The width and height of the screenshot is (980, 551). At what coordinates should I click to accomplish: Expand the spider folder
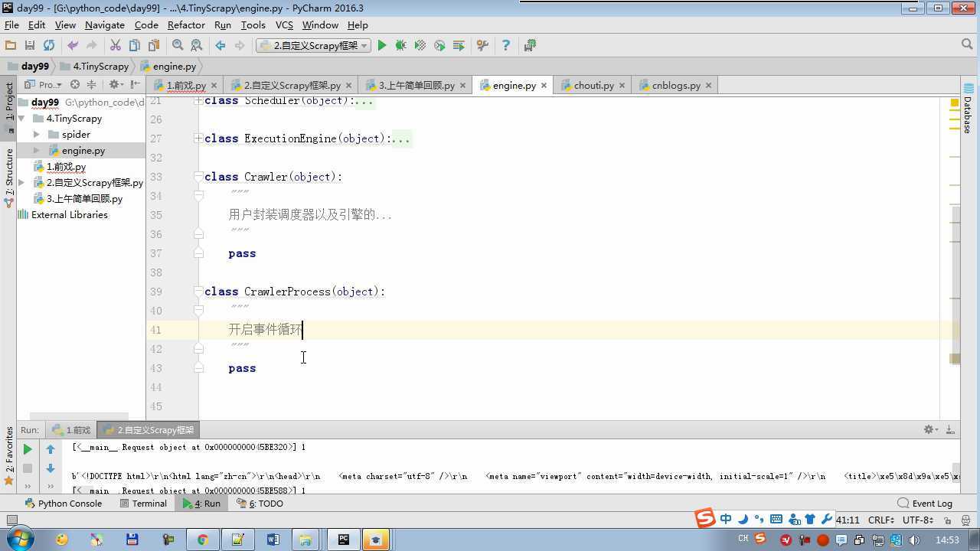click(36, 135)
